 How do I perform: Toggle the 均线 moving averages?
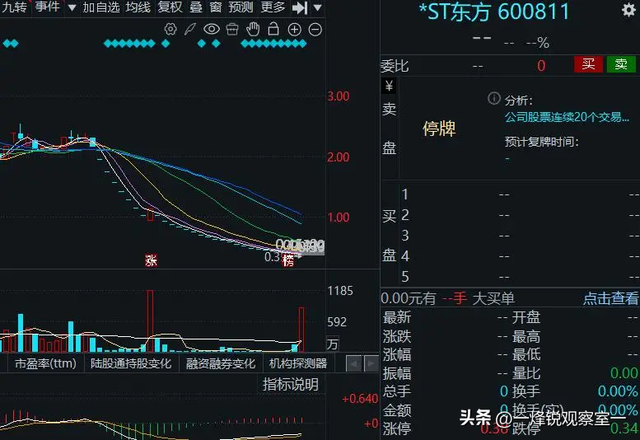[x=138, y=7]
